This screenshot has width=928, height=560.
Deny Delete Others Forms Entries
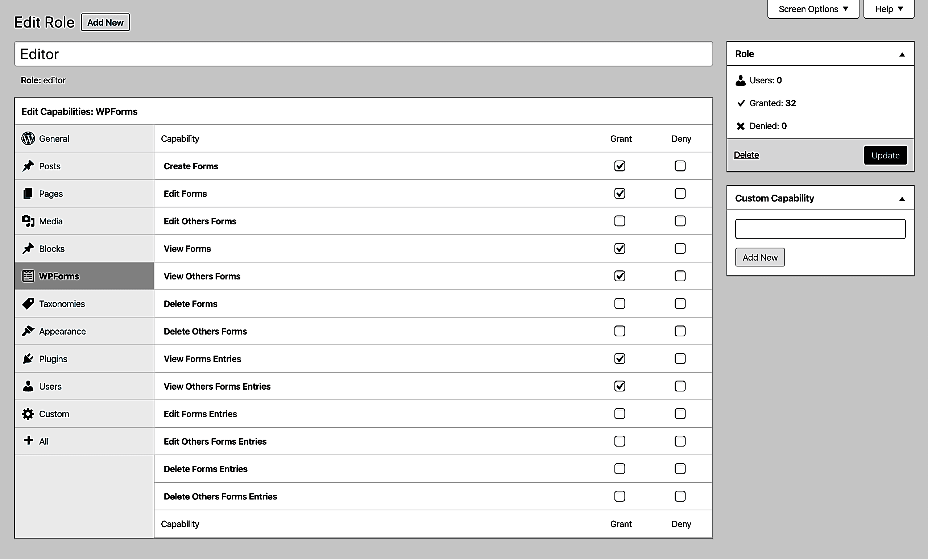680,496
